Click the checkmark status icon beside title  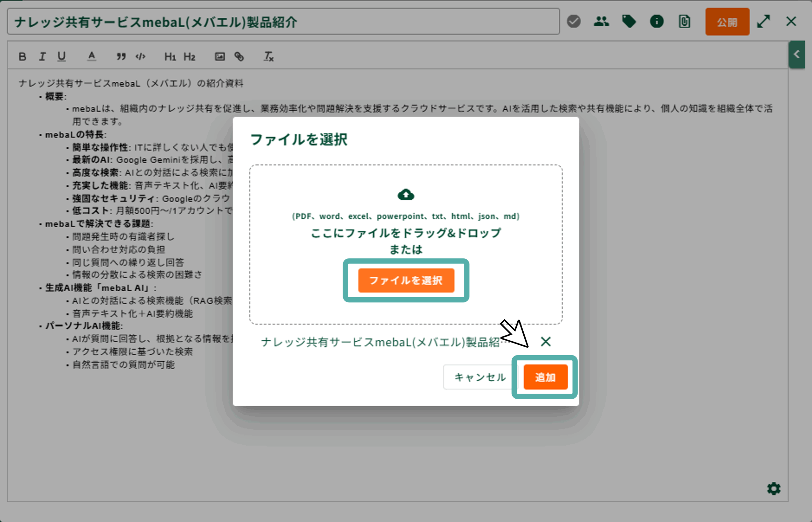[574, 21]
